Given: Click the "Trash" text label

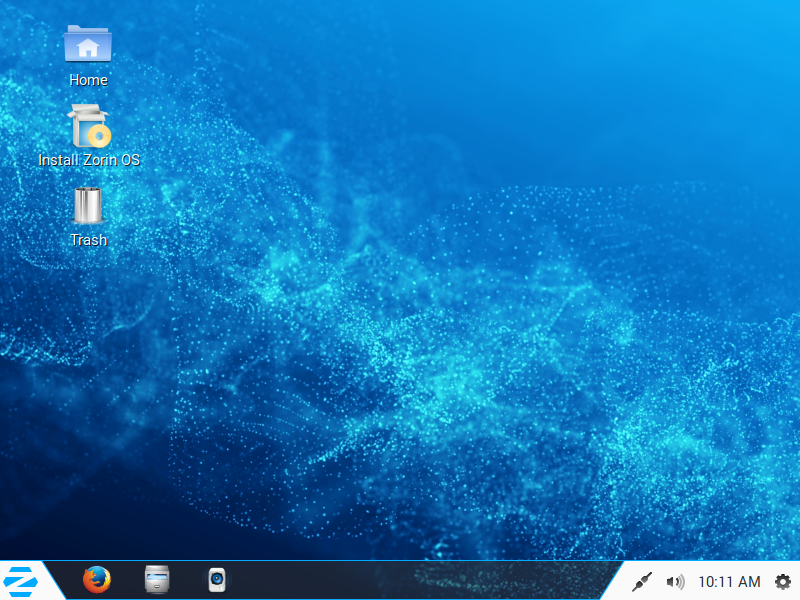Looking at the screenshot, I should [x=88, y=240].
